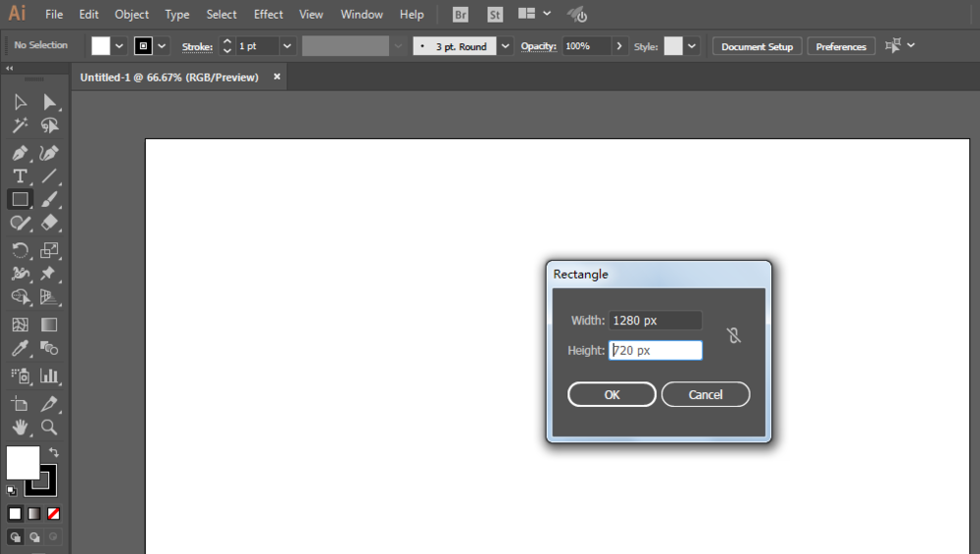
Task: Pick the Magic Wand tool
Action: point(20,126)
